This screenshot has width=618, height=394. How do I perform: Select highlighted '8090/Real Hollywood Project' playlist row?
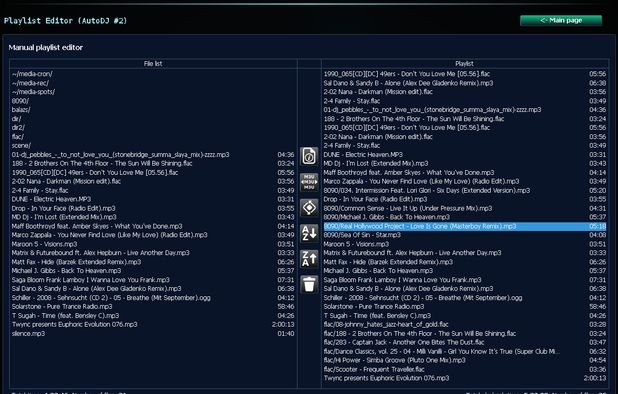click(x=465, y=226)
